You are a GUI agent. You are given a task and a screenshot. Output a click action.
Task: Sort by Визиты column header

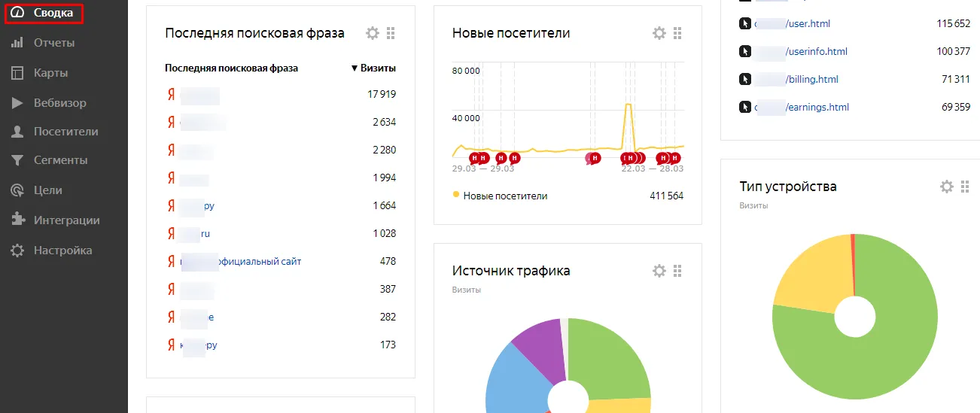(x=373, y=68)
